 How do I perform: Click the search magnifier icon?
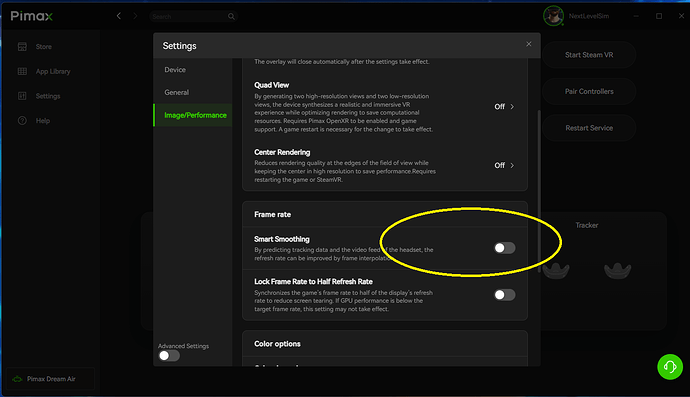coord(231,17)
